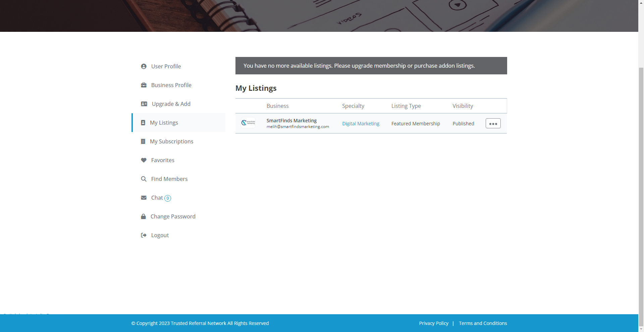Select My Listings in the sidebar
This screenshot has height=332, width=644.
pos(164,123)
